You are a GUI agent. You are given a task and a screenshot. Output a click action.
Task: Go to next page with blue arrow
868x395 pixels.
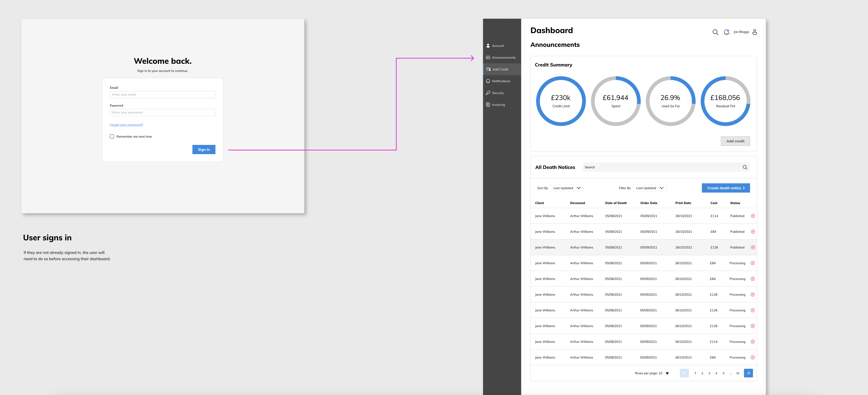click(x=748, y=373)
